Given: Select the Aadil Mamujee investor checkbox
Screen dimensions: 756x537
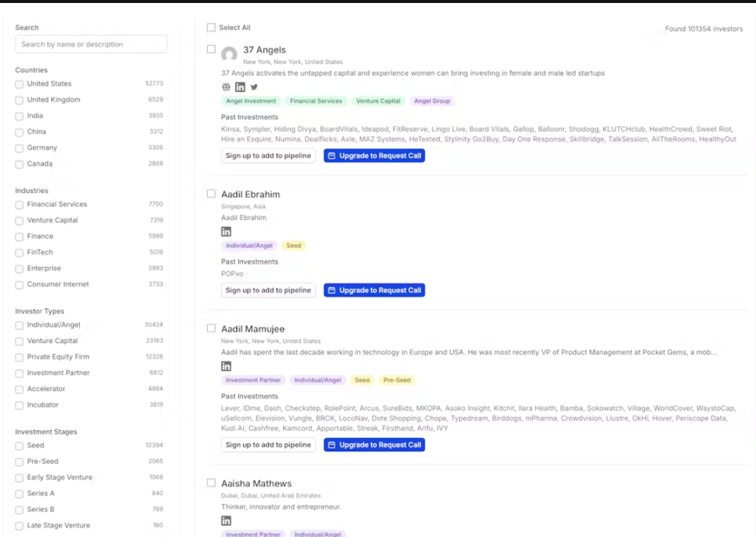Looking at the screenshot, I should click(x=211, y=329).
